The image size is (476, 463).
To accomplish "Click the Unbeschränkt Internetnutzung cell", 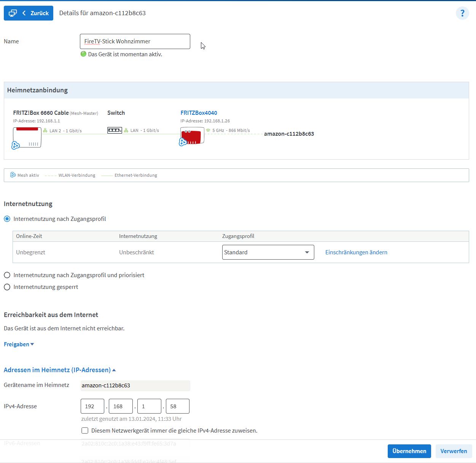I will point(137,252).
